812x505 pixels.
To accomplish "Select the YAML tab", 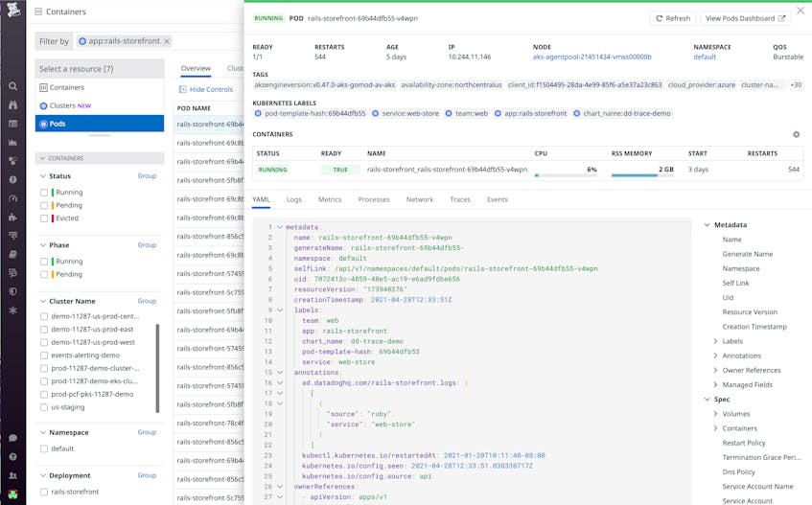I will pyautogui.click(x=261, y=199).
